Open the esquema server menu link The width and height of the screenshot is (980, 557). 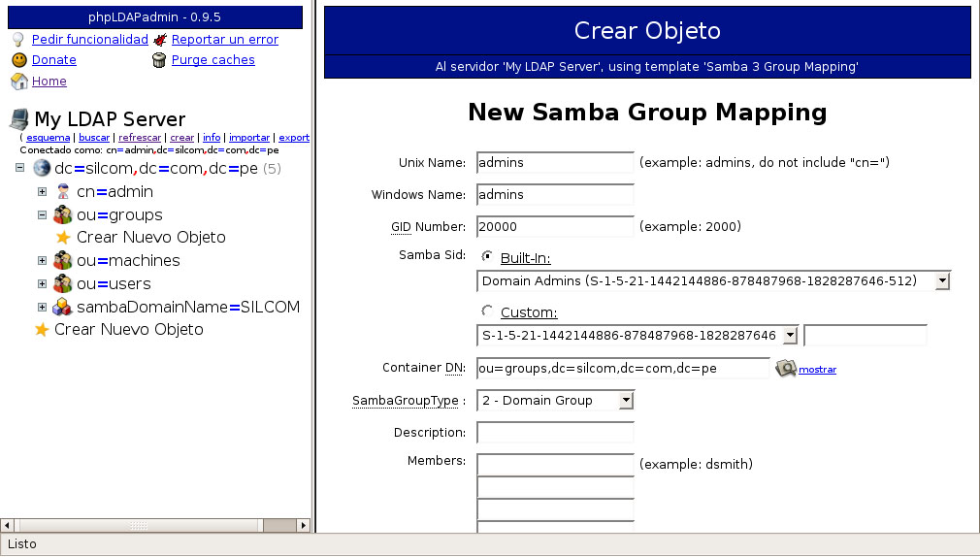pyautogui.click(x=48, y=138)
